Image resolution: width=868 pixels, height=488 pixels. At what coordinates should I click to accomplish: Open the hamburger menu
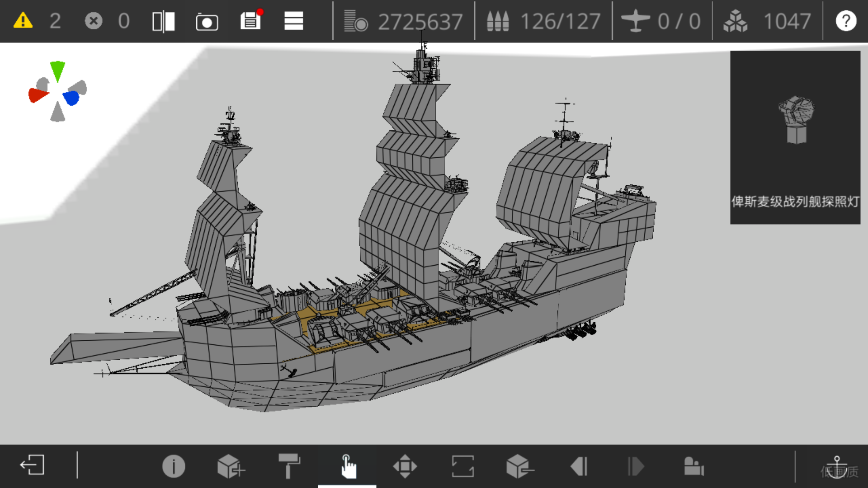[293, 21]
